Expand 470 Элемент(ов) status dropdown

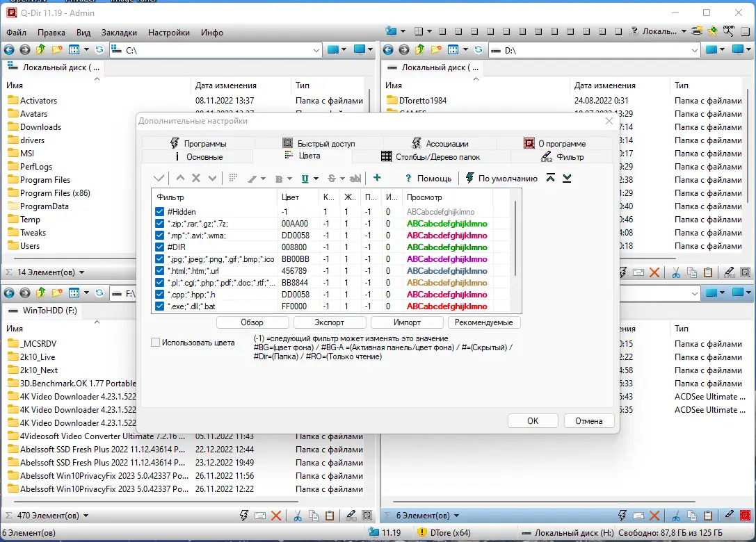click(x=86, y=516)
